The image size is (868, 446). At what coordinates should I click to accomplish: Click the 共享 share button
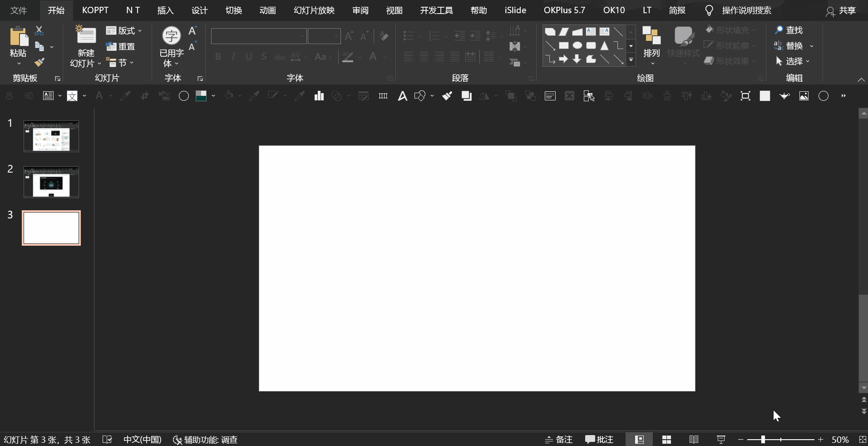[x=841, y=11]
